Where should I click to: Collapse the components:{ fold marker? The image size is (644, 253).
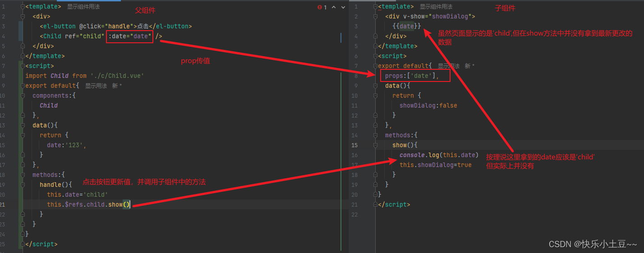pos(23,95)
